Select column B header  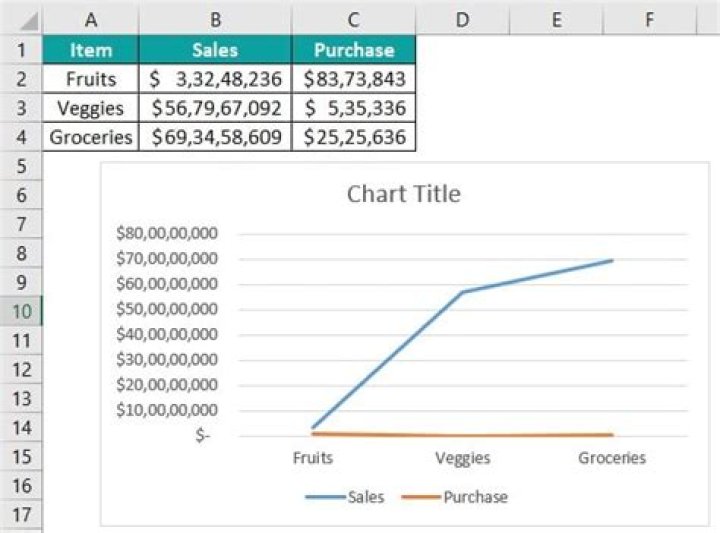click(215, 20)
